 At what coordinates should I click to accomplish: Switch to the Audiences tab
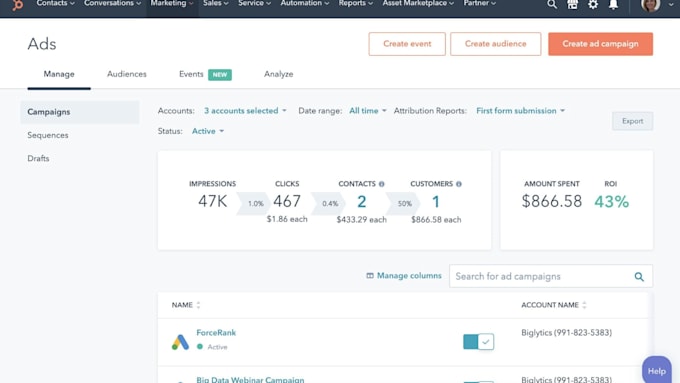(127, 74)
